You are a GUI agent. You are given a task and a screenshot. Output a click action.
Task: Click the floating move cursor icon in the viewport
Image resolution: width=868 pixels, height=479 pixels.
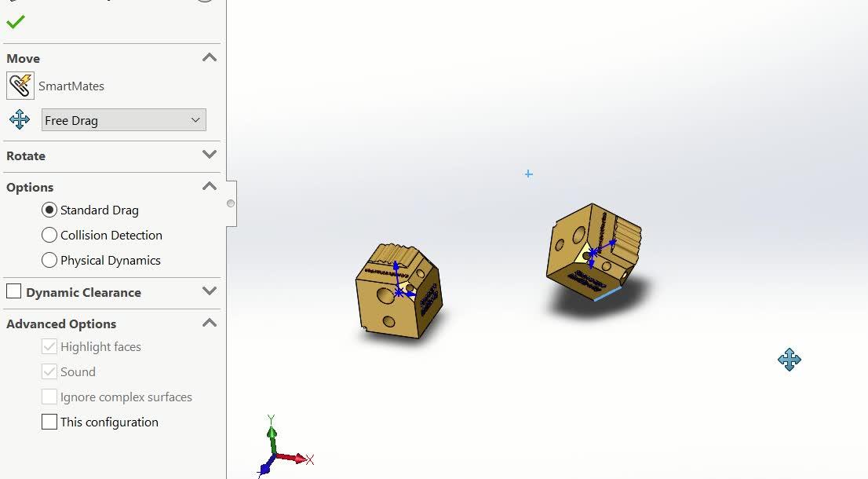(x=790, y=360)
